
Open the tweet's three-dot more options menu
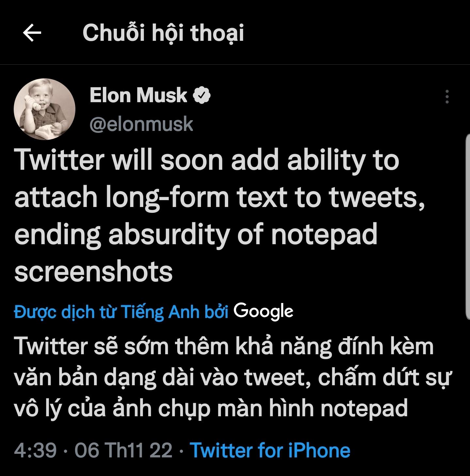(x=447, y=97)
